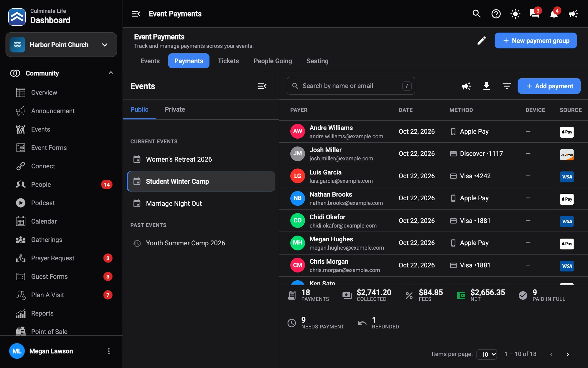This screenshot has height=368, width=588.
Task: Collapse the Events panel list icon
Action: (262, 86)
